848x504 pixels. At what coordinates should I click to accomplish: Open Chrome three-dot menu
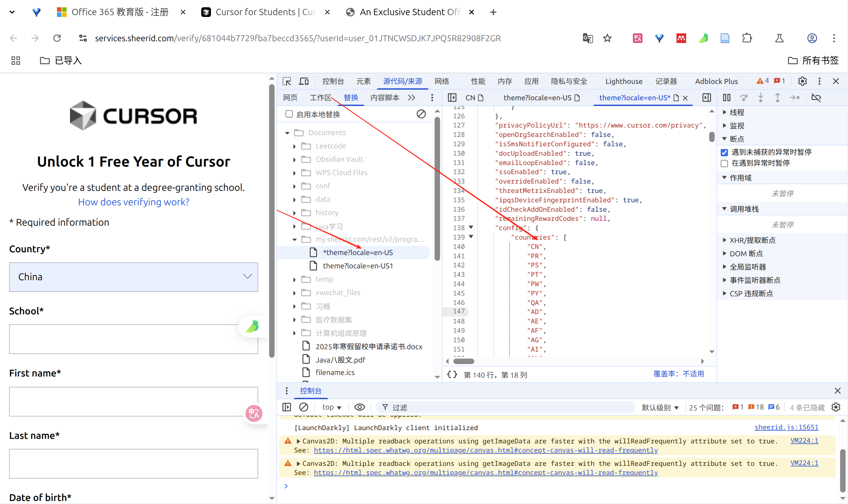tap(834, 38)
